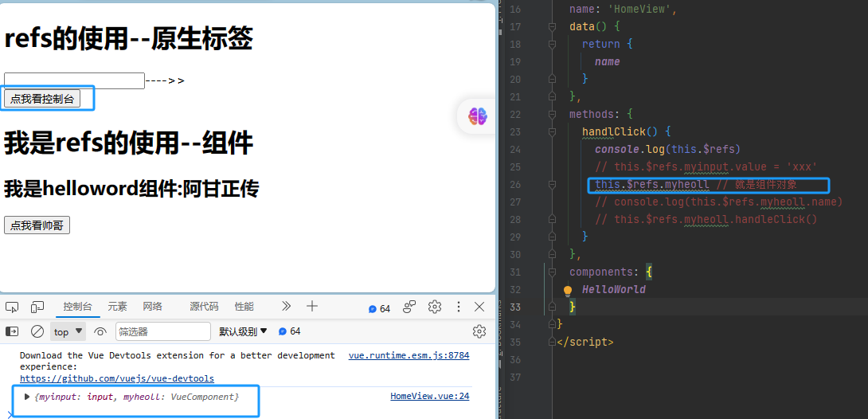Click the commented console.log(this.$refs.myheoll.name) line
868x419 pixels.
718,202
